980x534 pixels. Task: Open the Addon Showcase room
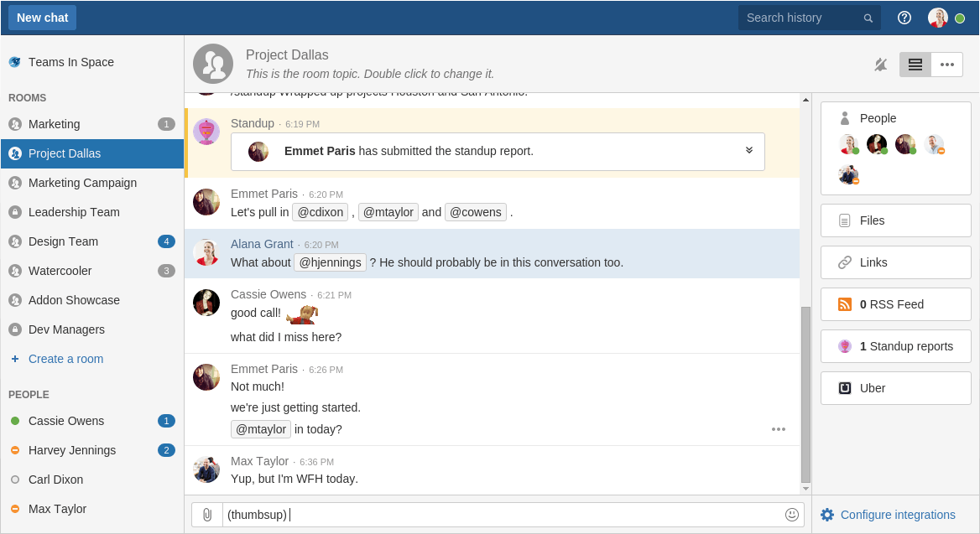pyautogui.click(x=92, y=300)
